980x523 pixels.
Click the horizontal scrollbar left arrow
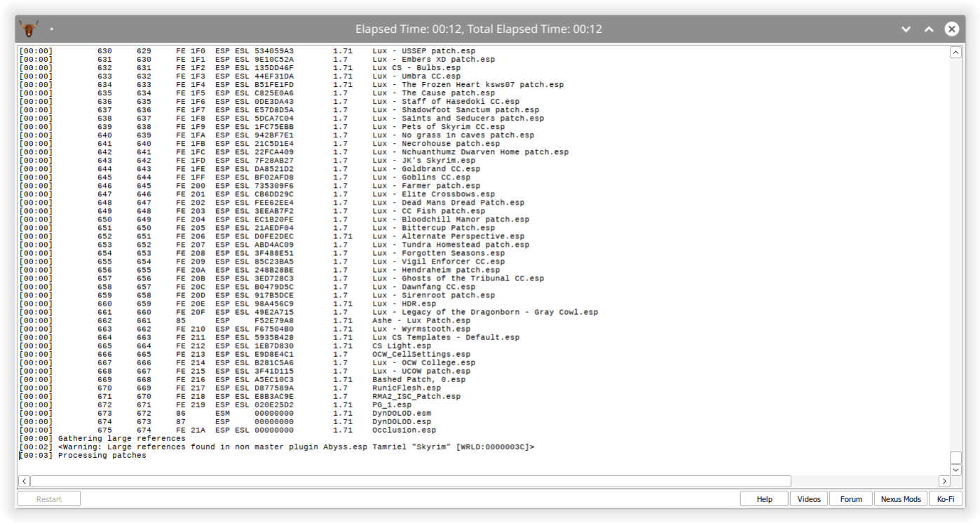coord(24,481)
